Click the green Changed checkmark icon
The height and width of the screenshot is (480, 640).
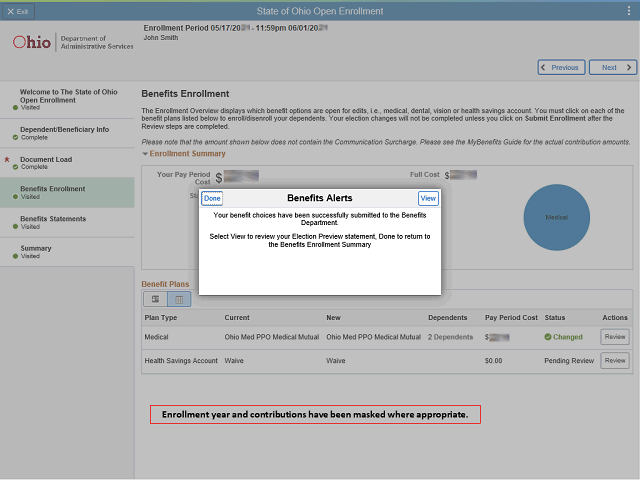[x=548, y=337]
